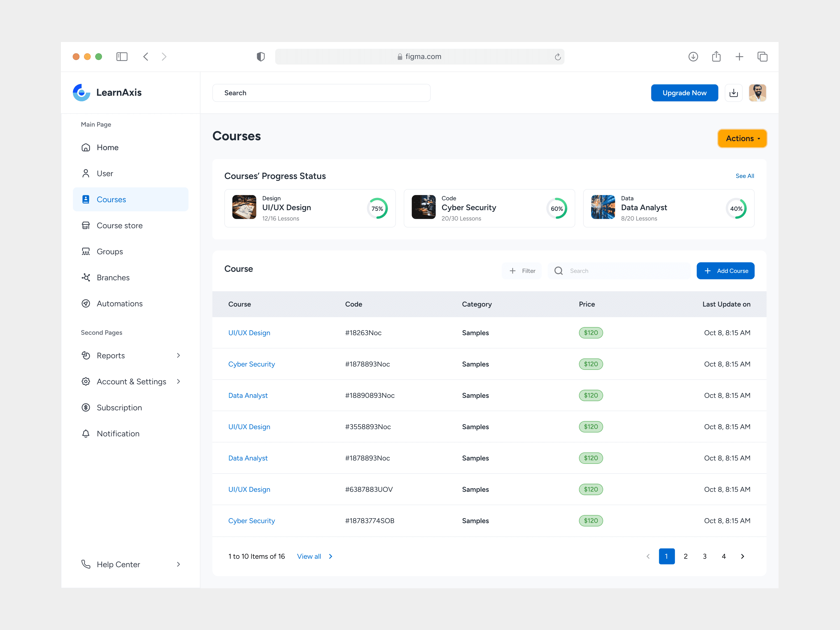Click the reload icon in address bar
The height and width of the screenshot is (630, 840).
(558, 57)
